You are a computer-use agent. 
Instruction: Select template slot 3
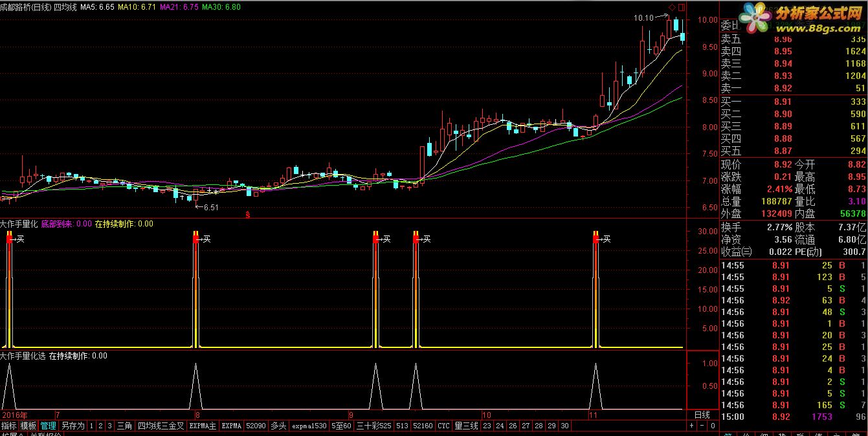pos(110,426)
